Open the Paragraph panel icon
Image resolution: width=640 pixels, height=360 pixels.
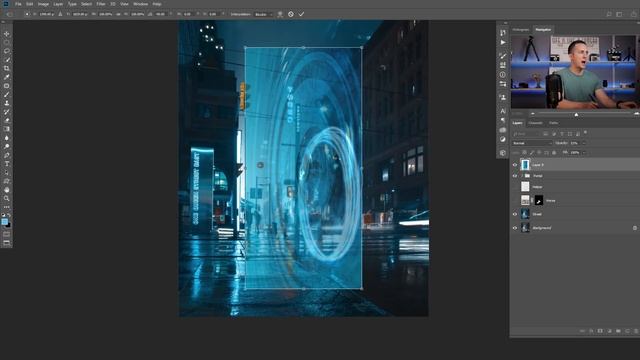503,120
